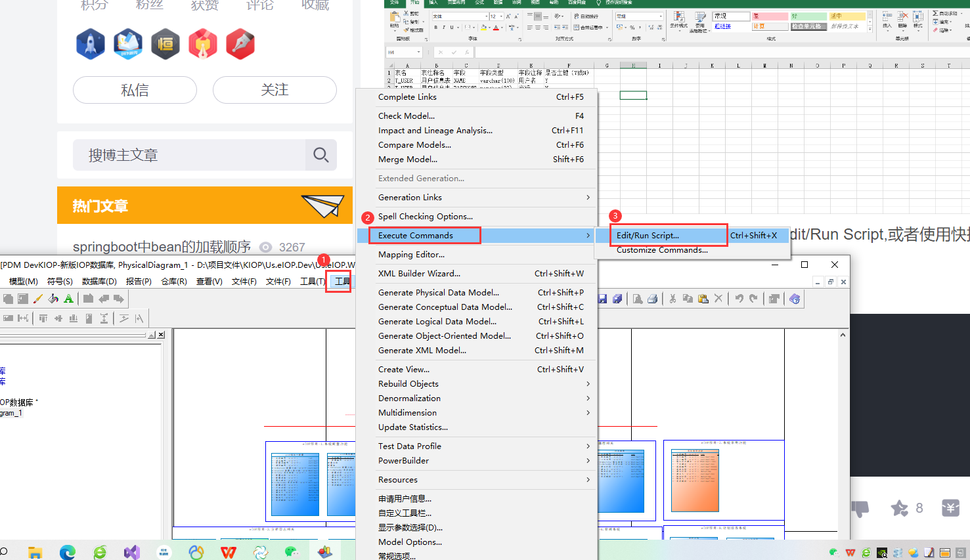Select Update Statistics menu entry
The image size is (970, 560).
coord(413,427)
